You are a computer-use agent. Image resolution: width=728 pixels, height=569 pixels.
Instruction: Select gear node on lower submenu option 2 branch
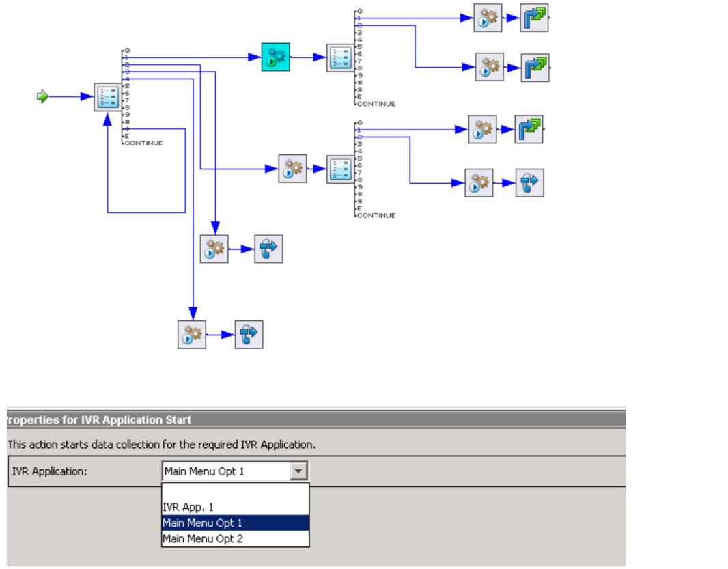[x=479, y=183]
